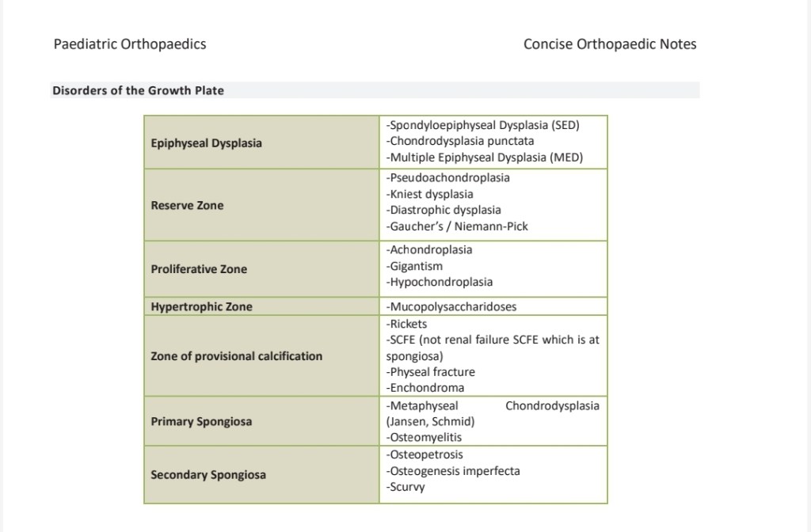Click the 'Achondroplasia' entry

coord(432,250)
